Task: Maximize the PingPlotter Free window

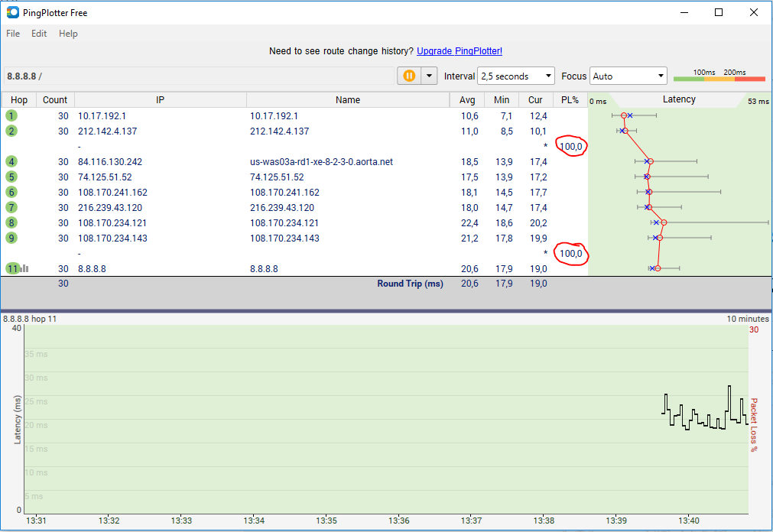Action: pyautogui.click(x=719, y=12)
